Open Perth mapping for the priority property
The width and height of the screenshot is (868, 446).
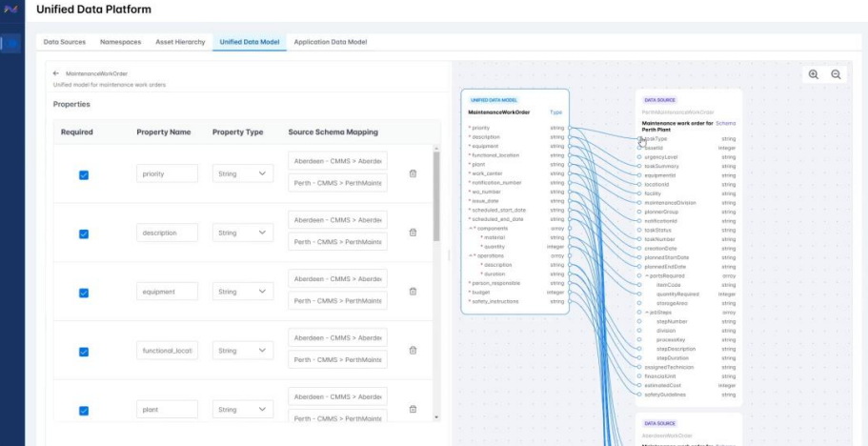(x=337, y=183)
